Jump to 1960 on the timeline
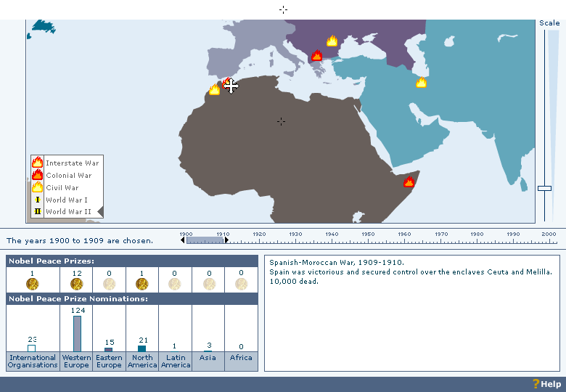The height and width of the screenshot is (392, 566). pyautogui.click(x=404, y=234)
